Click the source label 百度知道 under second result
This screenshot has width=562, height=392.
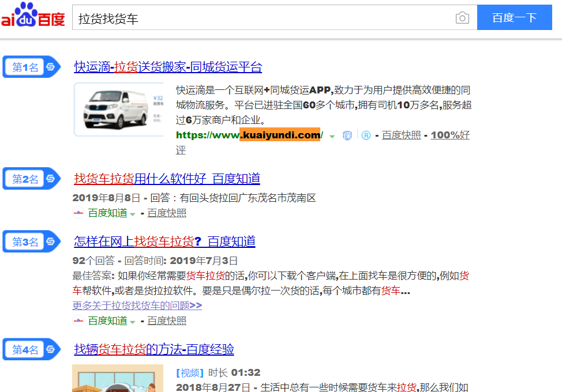(x=108, y=213)
